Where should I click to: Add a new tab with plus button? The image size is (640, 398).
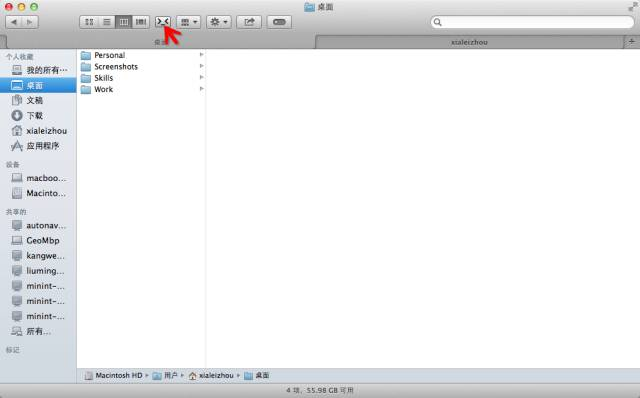point(631,42)
